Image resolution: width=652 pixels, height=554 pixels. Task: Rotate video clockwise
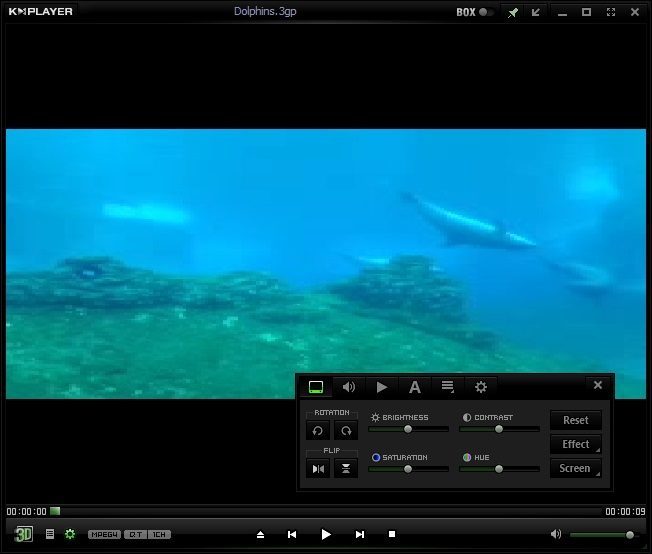tap(346, 431)
